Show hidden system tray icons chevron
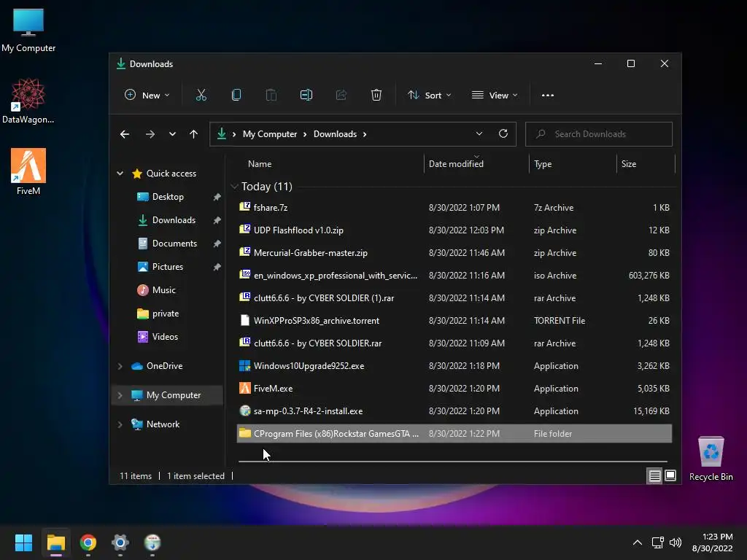The width and height of the screenshot is (747, 560). [638, 542]
